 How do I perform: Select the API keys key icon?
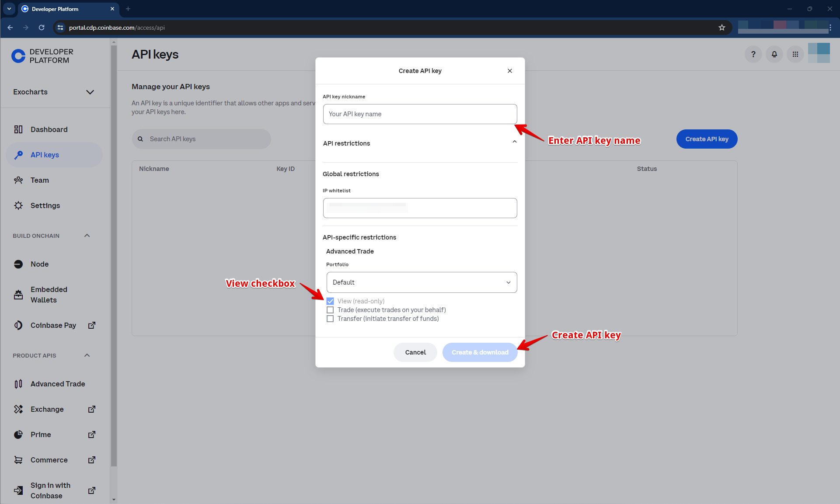tap(18, 155)
